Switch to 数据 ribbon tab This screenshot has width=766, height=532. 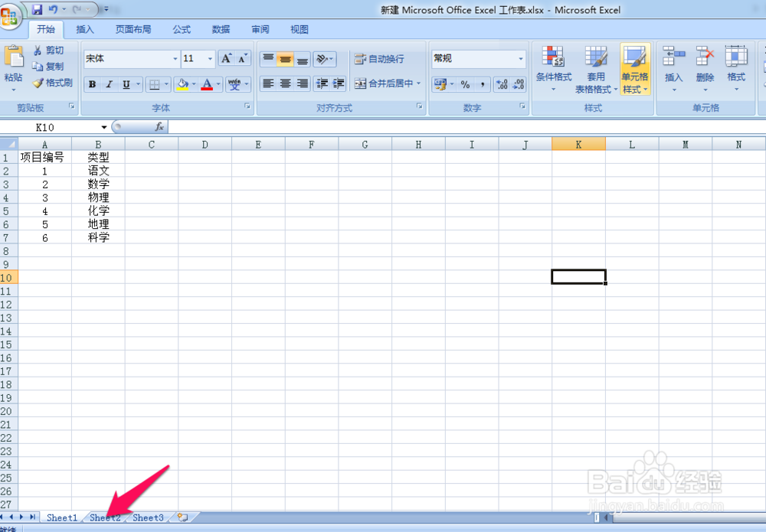(x=221, y=29)
